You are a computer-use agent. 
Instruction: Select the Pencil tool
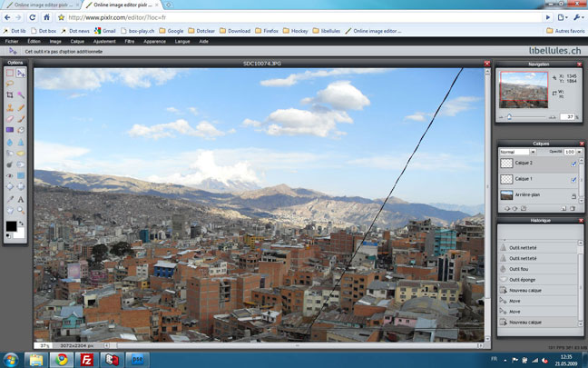pyautogui.click(x=21, y=108)
